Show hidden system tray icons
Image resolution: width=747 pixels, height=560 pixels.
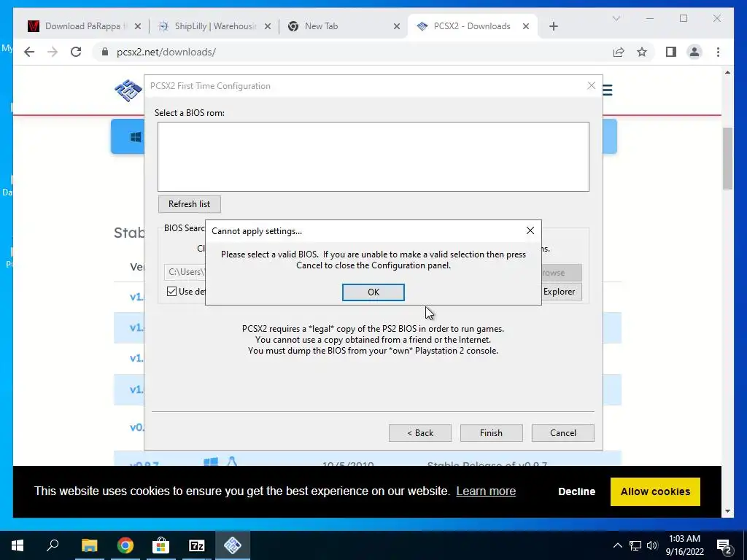click(x=617, y=545)
